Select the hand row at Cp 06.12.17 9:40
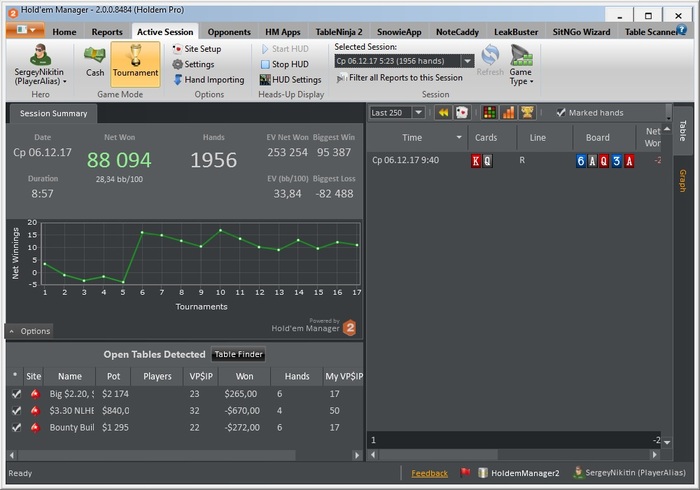 click(515, 161)
